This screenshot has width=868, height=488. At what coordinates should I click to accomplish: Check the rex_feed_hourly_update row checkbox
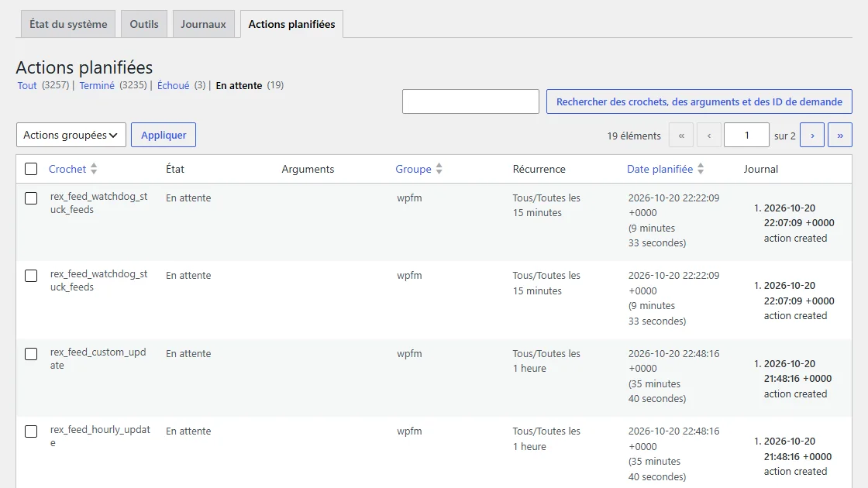[x=31, y=431]
